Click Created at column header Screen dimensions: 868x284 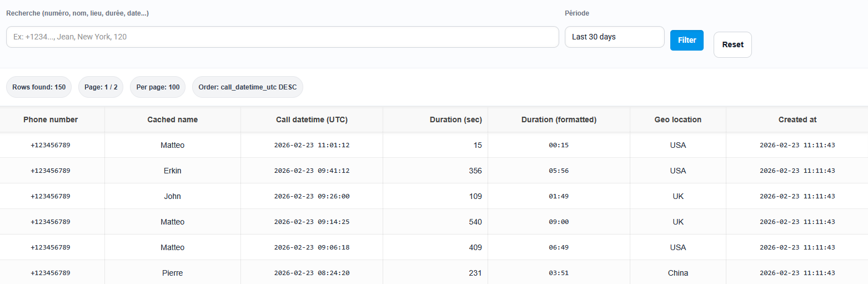pos(797,119)
